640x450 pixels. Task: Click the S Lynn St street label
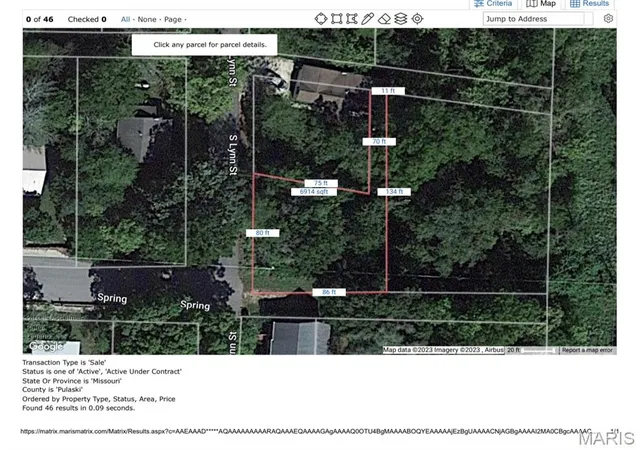tap(233, 155)
